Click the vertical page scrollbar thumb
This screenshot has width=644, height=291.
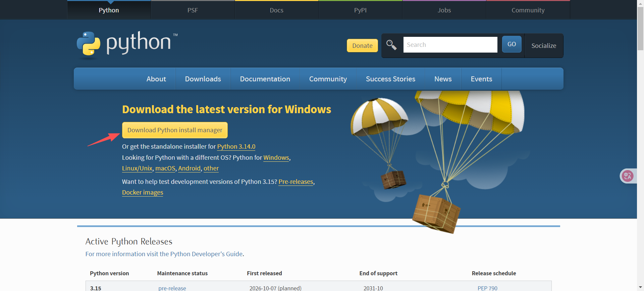[x=640, y=28]
